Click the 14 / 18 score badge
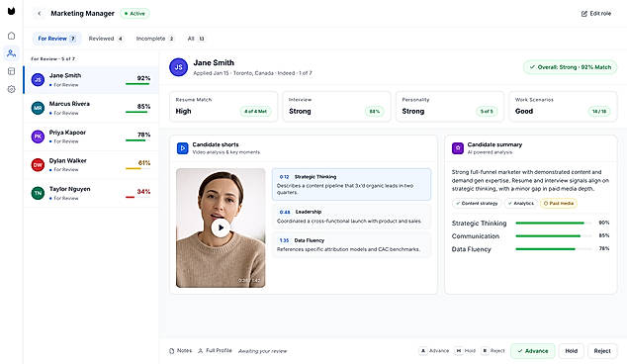The image size is (627, 364). point(599,111)
